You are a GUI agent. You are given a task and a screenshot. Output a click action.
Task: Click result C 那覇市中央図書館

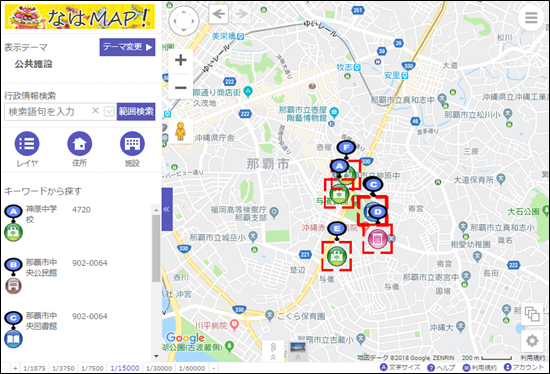41,321
